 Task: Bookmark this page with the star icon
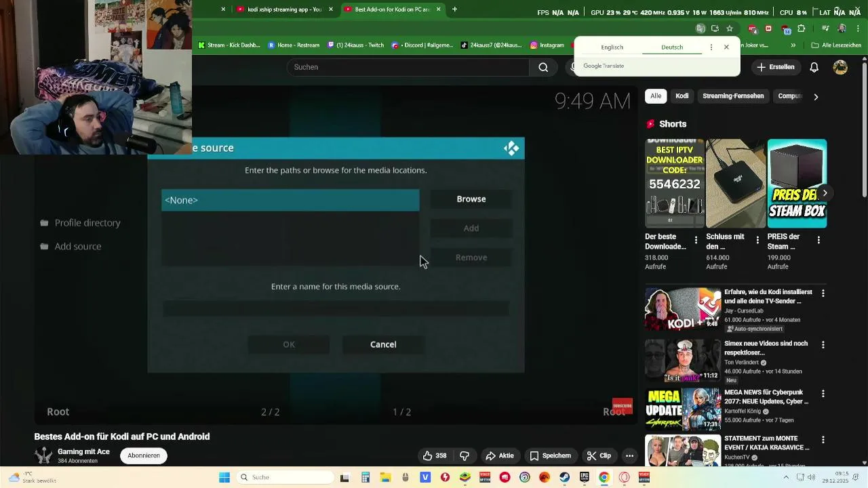tap(730, 28)
